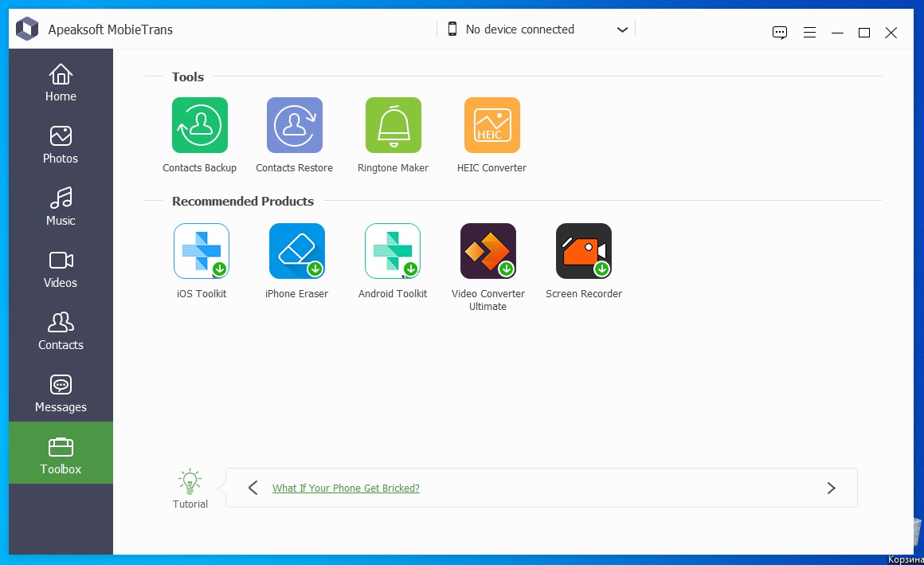The width and height of the screenshot is (924, 565).
Task: Minimize the MobieTrans window
Action: [x=837, y=33]
